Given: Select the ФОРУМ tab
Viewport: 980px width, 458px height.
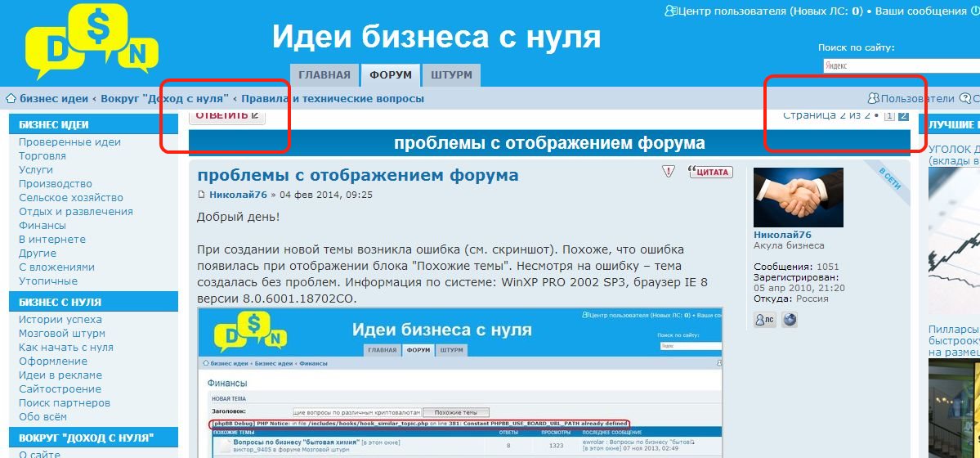Looking at the screenshot, I should click(391, 75).
